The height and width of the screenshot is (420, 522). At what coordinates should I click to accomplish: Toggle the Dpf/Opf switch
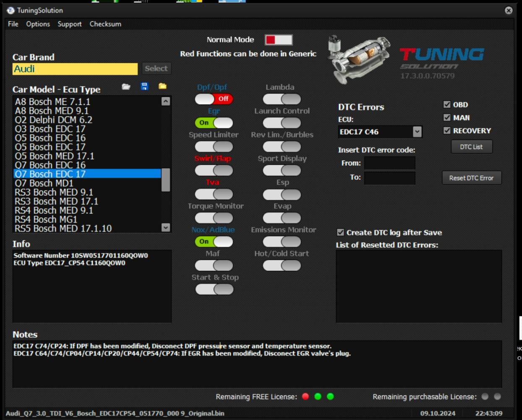click(x=214, y=99)
